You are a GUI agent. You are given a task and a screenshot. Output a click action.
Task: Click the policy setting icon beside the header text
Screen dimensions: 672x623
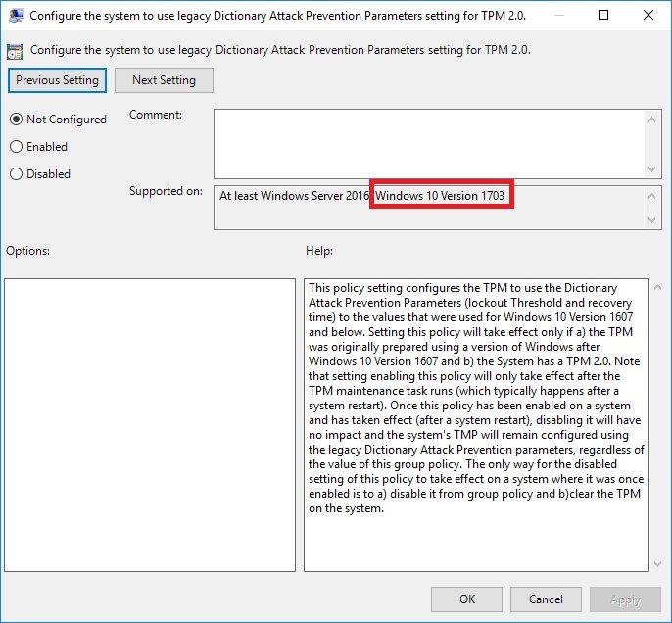click(16, 50)
